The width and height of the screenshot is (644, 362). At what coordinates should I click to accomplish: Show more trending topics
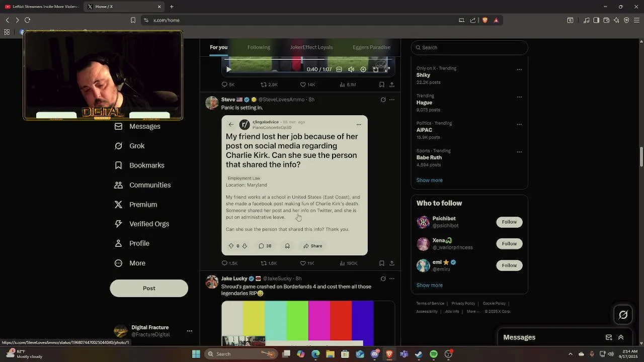[x=429, y=180]
